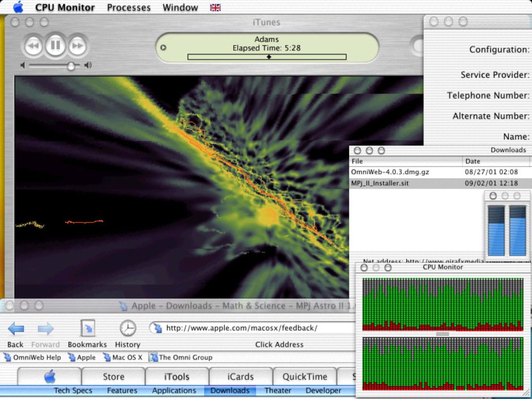
Task: Select the Apple logo tab on the web page
Action: [50, 376]
